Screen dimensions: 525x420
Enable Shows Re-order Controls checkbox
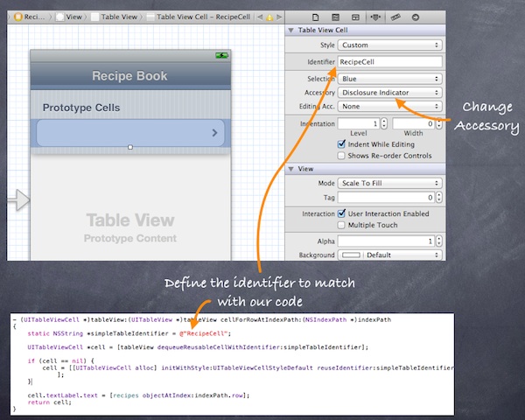(342, 156)
